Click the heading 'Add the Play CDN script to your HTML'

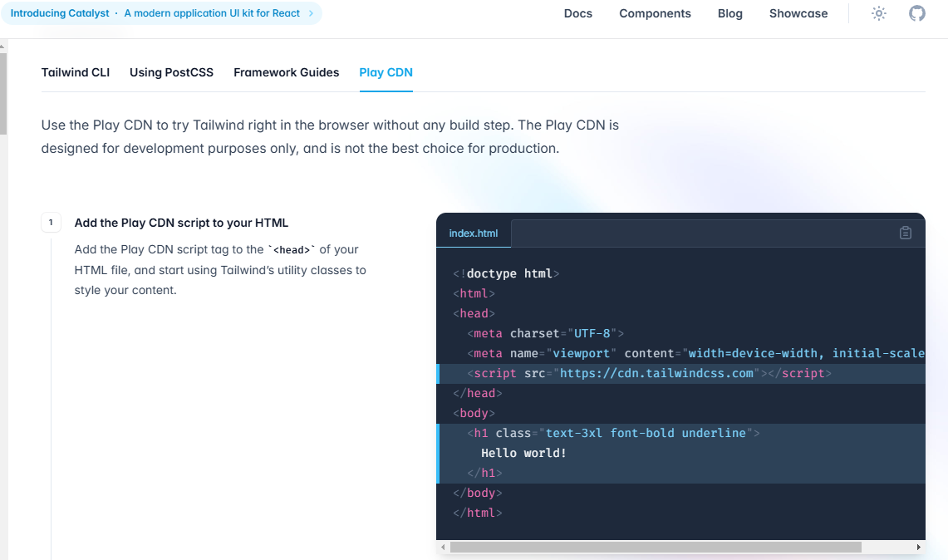[181, 223]
